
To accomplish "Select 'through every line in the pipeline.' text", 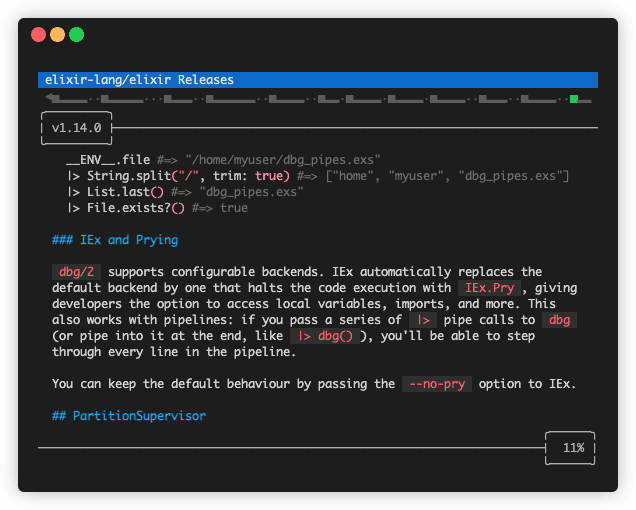I will coord(174,352).
